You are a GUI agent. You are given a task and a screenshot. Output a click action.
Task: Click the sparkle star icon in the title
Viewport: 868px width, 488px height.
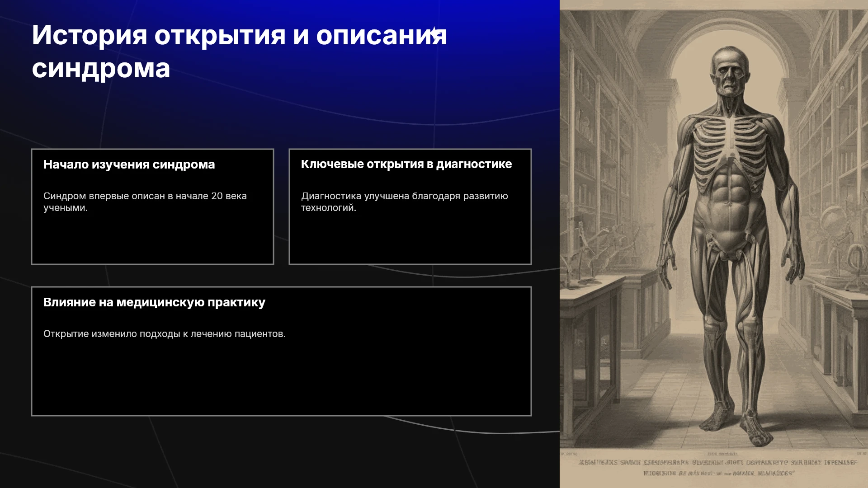(x=434, y=33)
